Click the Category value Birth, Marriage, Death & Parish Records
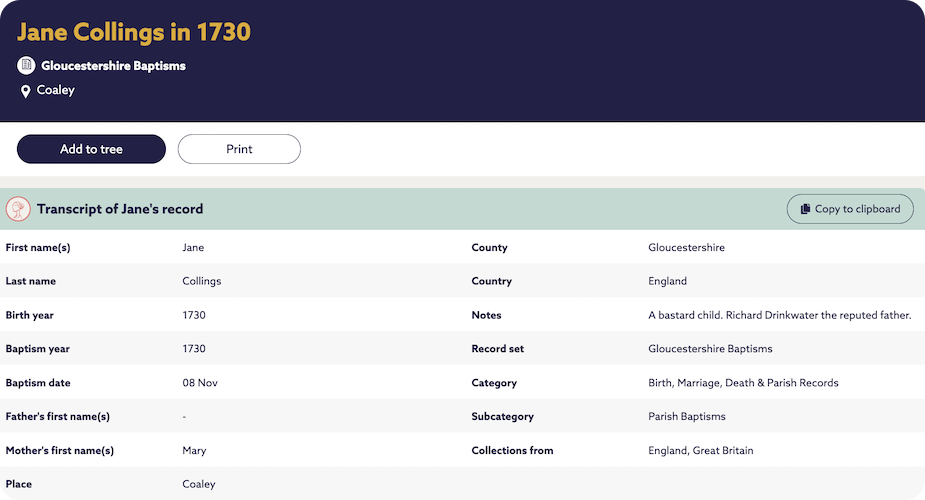The width and height of the screenshot is (925, 500). (x=743, y=383)
